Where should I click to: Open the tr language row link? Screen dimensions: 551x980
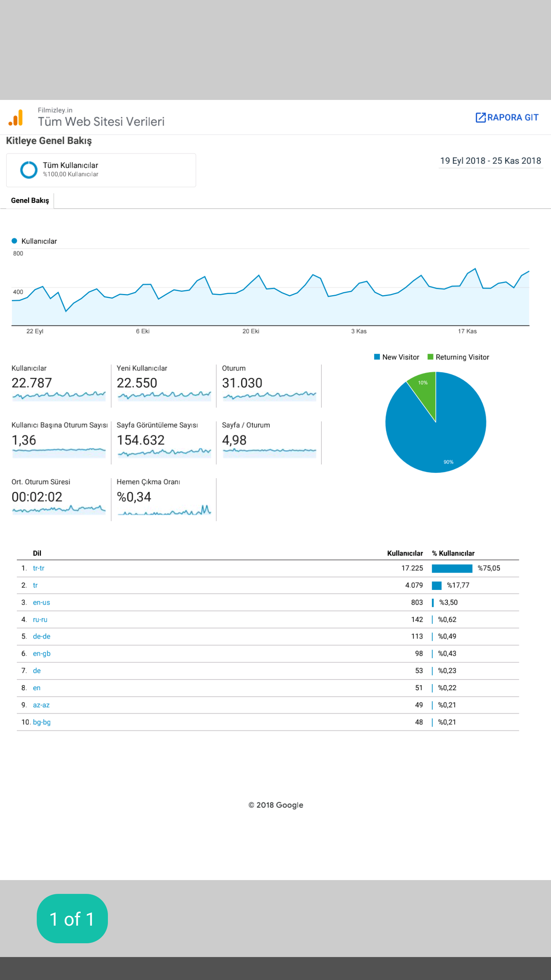(x=35, y=585)
